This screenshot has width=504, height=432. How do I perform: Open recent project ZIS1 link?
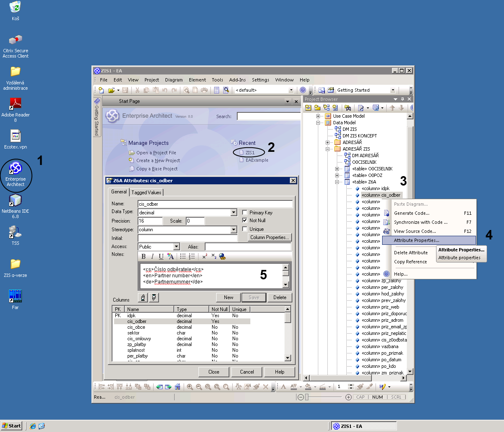[x=250, y=153]
